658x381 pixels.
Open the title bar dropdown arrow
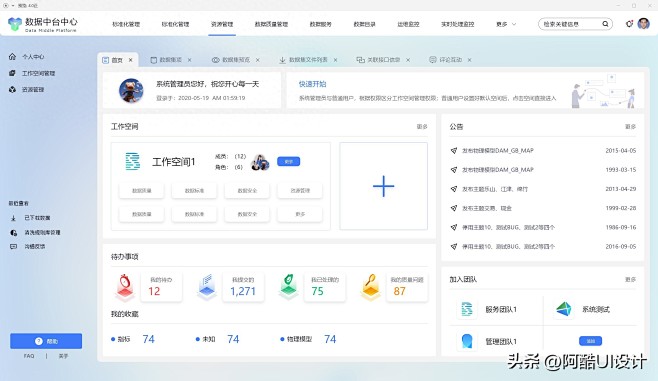coord(13,5)
